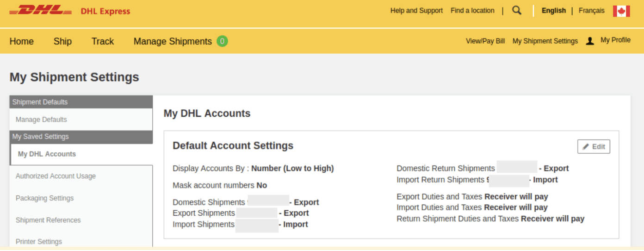The width and height of the screenshot is (644, 251).
Task: Click Mask account numbers No text
Action: coord(220,185)
